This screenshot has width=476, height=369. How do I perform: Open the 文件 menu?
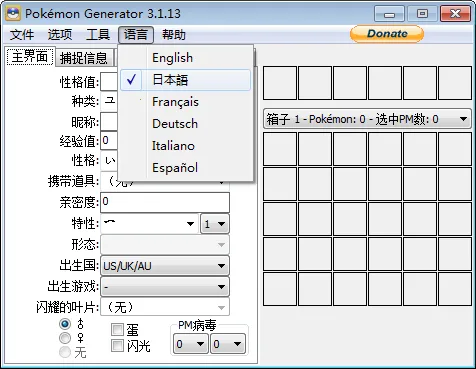pyautogui.click(x=22, y=35)
